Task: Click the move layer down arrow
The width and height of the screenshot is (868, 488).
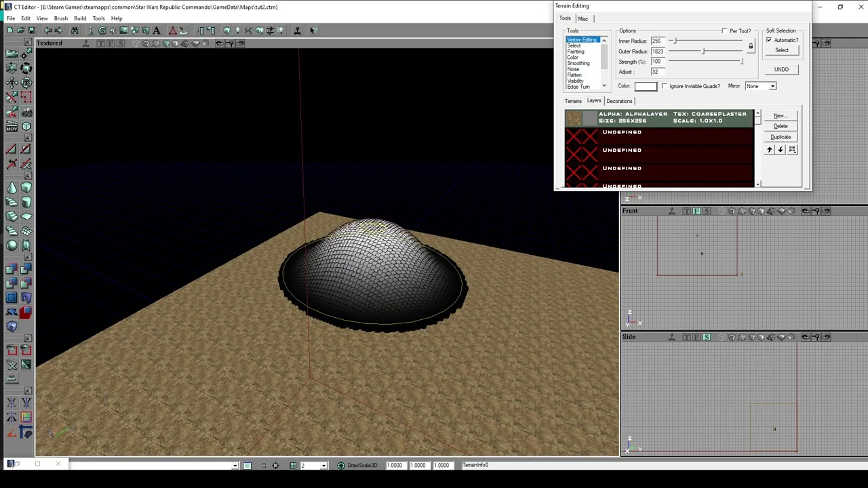Action: click(781, 150)
